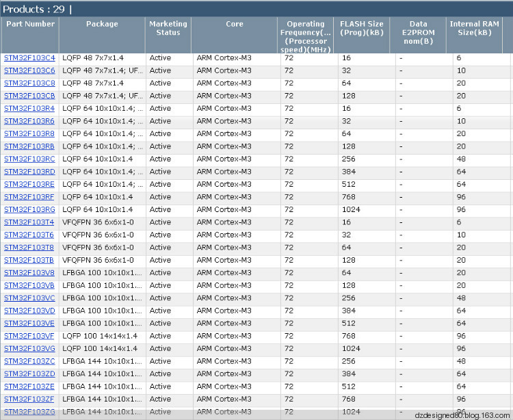Open the STM32F103VG part link
The height and width of the screenshot is (420, 513).
pos(29,349)
